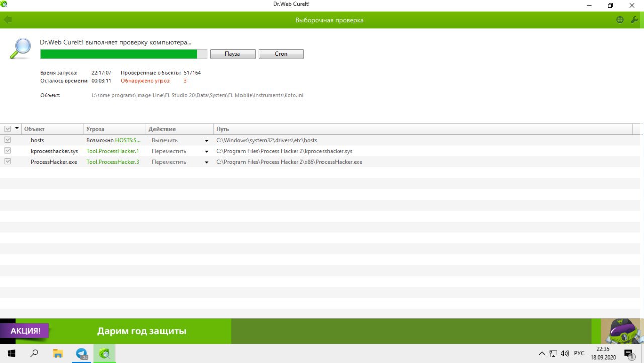Click path ending x86\ProcessHacker.exe
The image size is (644, 363).
289,162
